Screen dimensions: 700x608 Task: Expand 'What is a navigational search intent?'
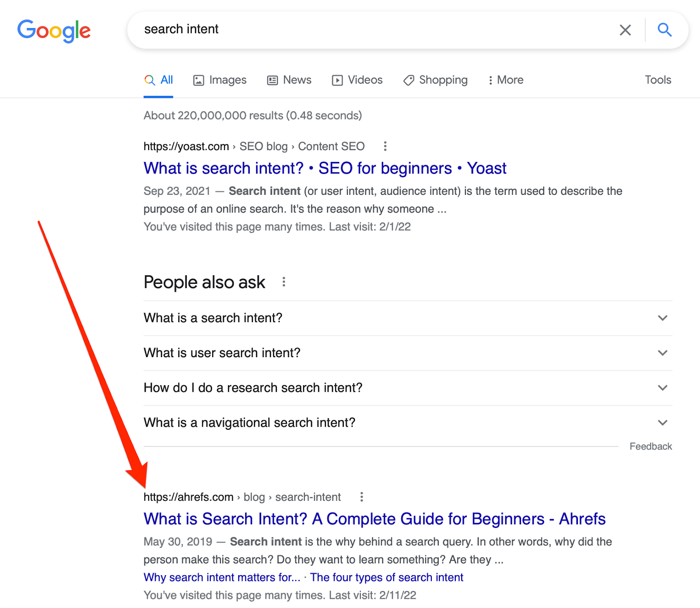(408, 423)
